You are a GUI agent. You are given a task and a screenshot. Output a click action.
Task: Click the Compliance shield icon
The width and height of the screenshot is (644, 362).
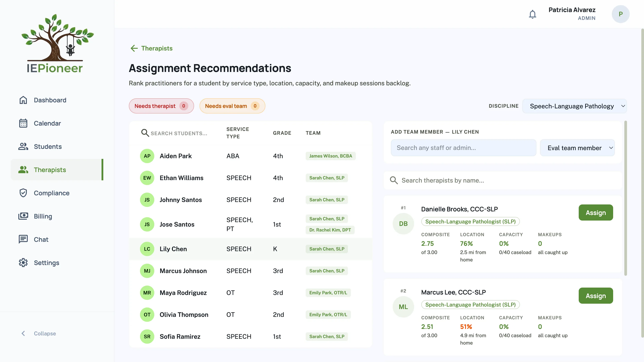point(23,193)
